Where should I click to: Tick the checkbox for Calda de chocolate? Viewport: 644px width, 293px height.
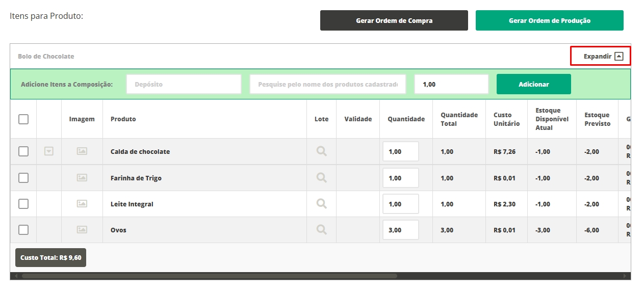(23, 151)
